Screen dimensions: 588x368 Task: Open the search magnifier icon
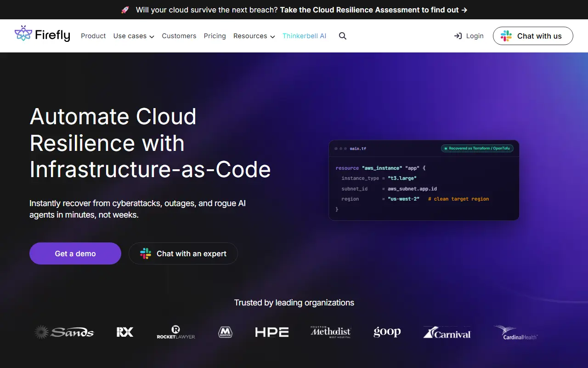pyautogui.click(x=343, y=36)
